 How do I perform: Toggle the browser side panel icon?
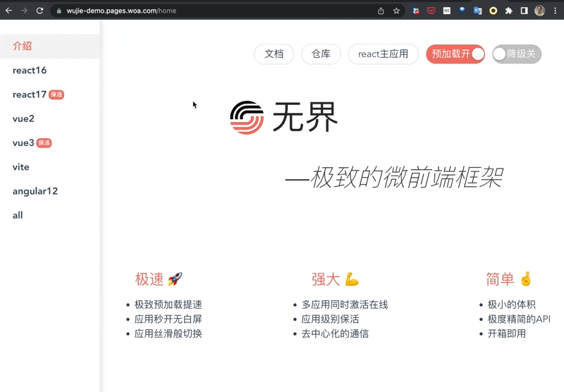coord(524,11)
